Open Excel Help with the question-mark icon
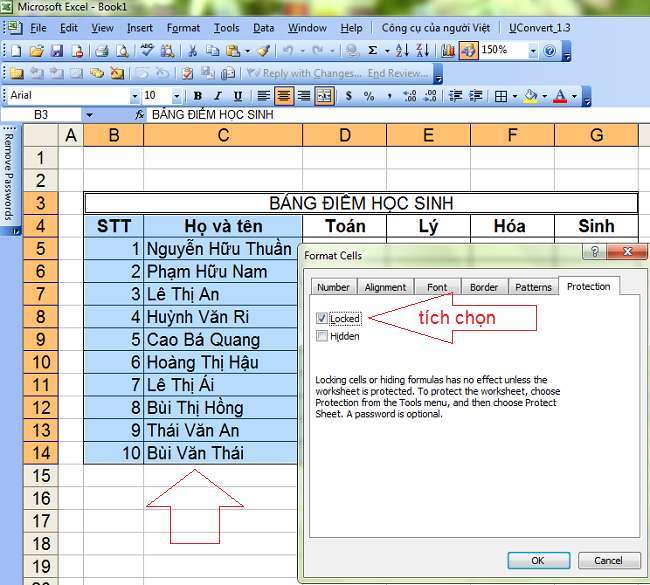Viewport: 650px width, 585px height. tap(550, 51)
